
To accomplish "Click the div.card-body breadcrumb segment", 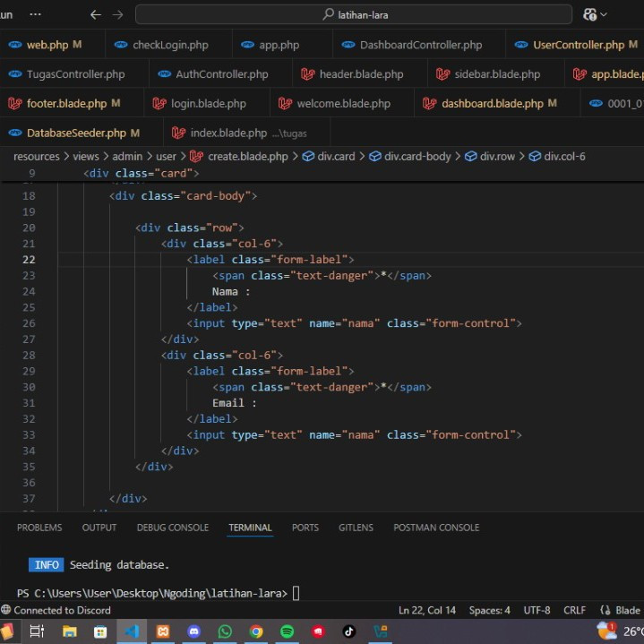I will 417,156.
